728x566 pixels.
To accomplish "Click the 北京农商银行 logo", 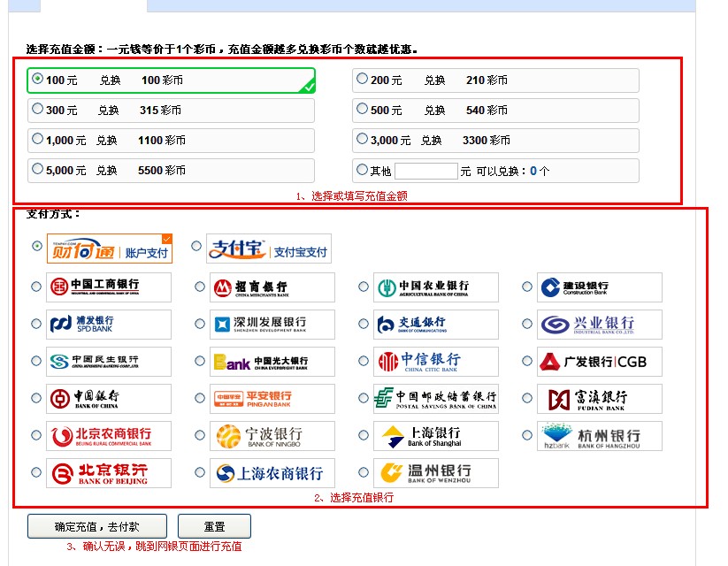I will (109, 436).
